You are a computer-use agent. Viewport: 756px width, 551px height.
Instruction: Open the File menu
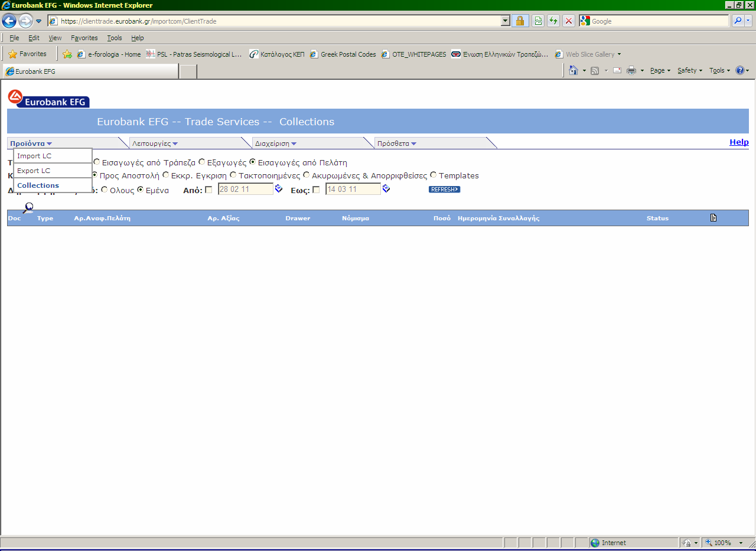point(14,38)
